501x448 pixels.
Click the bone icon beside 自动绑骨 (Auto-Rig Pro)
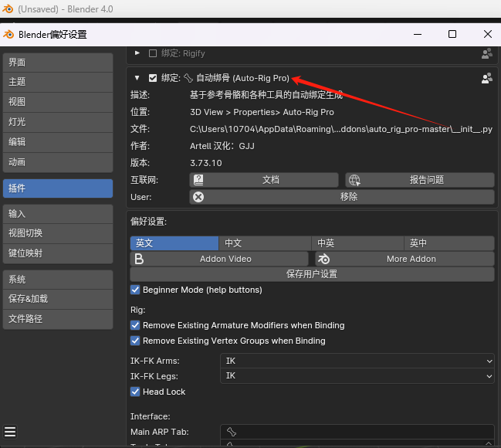tap(188, 78)
